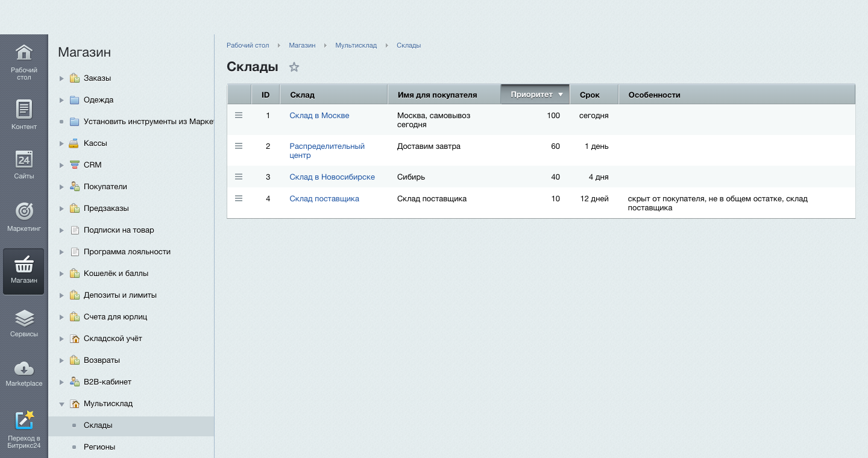
Task: Select the Магазин basket icon
Action: tap(24, 264)
